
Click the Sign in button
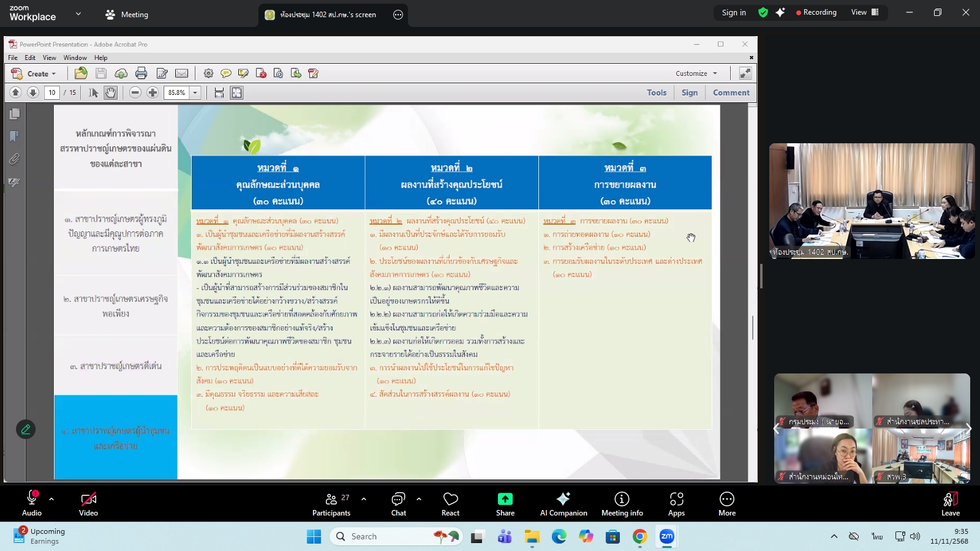[734, 12]
